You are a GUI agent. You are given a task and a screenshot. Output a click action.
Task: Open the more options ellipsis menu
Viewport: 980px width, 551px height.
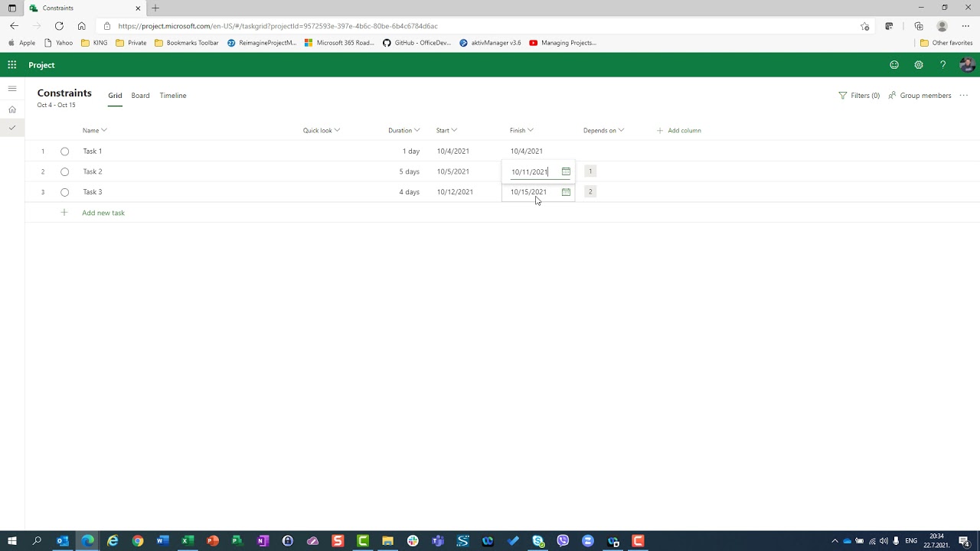pyautogui.click(x=964, y=96)
